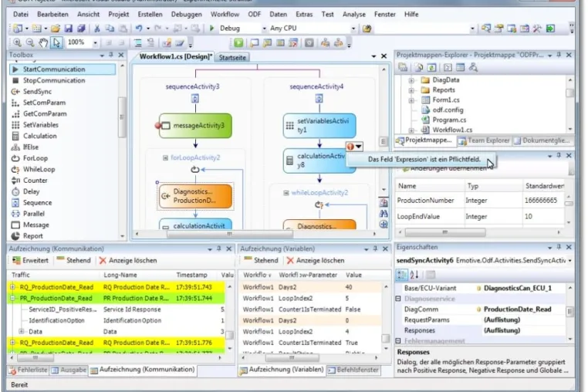Switch to the Startseite tab
This screenshot has width=588, height=392.
tap(232, 58)
